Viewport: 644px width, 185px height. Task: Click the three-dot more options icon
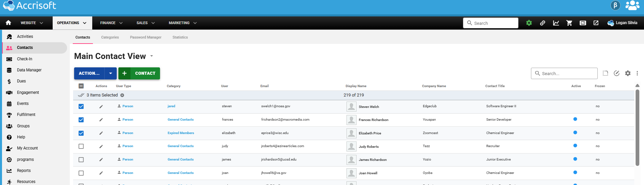pyautogui.click(x=637, y=73)
